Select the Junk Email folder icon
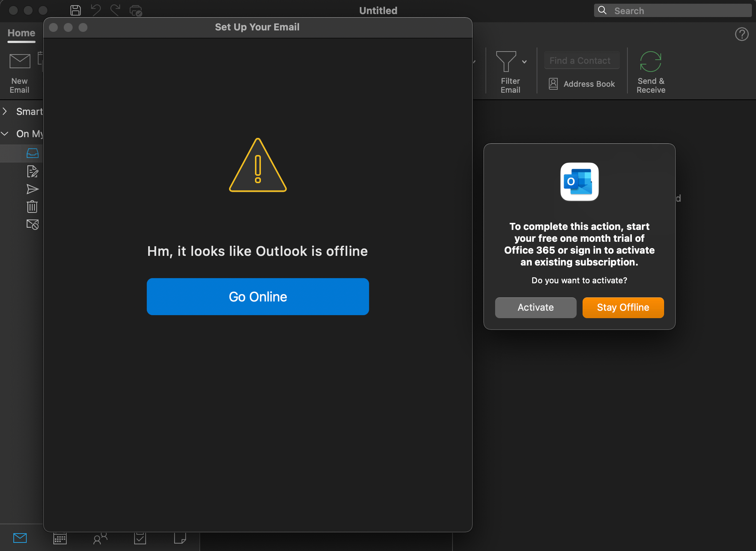756x551 pixels. coord(33,224)
